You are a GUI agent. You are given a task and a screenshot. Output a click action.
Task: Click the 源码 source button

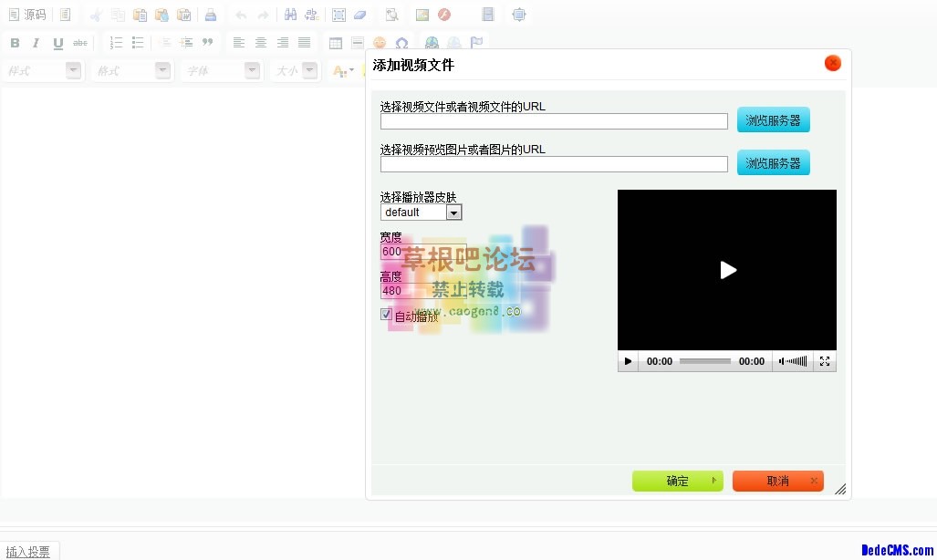click(27, 15)
